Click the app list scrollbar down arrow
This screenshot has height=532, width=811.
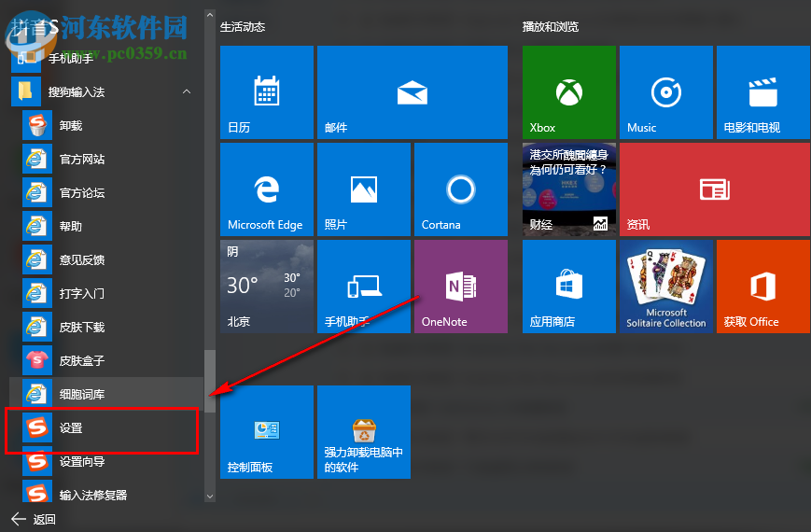tap(209, 497)
